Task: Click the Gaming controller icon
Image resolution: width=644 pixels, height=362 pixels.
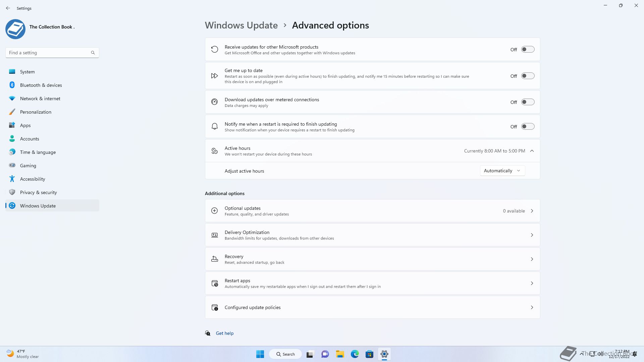Action: pos(12,165)
